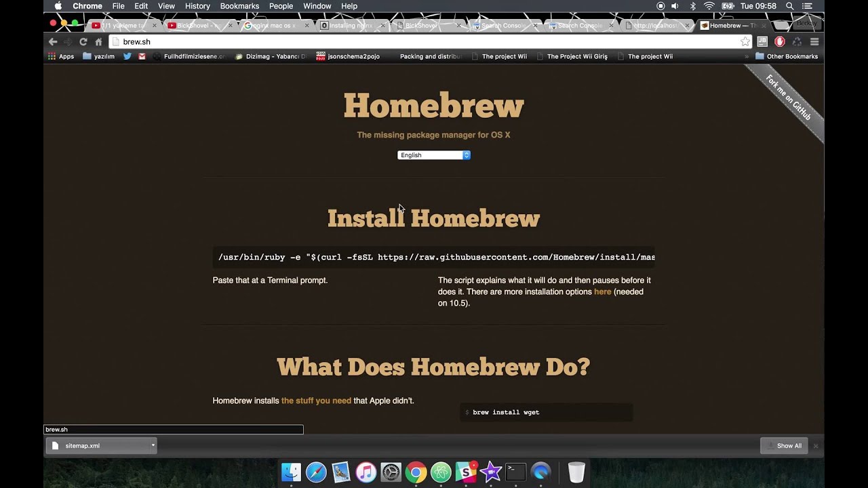Image resolution: width=868 pixels, height=488 pixels.
Task: Launch Safari from the Dock
Action: 316,472
